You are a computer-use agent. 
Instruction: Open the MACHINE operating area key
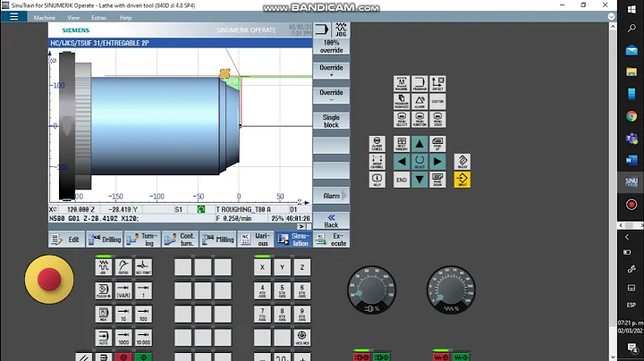[x=402, y=84]
